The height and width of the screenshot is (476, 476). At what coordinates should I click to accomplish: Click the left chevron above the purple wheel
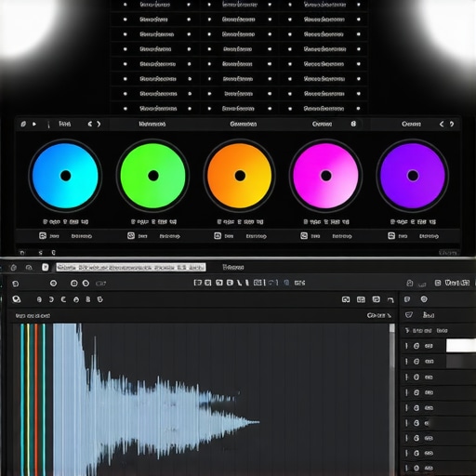click(442, 124)
